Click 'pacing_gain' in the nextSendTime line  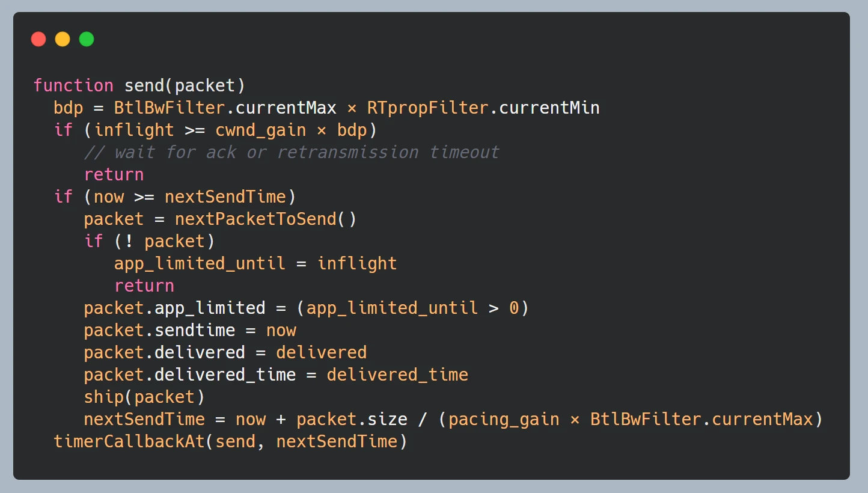click(504, 419)
